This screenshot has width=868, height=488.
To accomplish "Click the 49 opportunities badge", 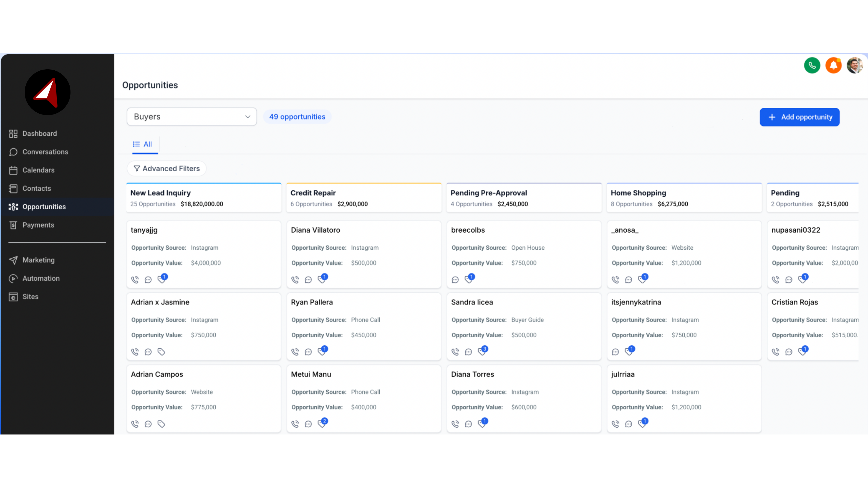I will tap(297, 117).
